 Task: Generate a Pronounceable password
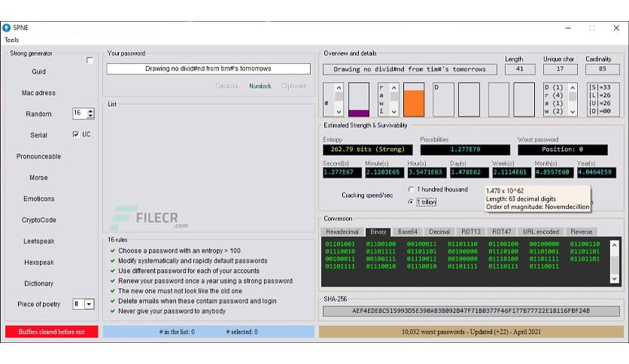(38, 156)
